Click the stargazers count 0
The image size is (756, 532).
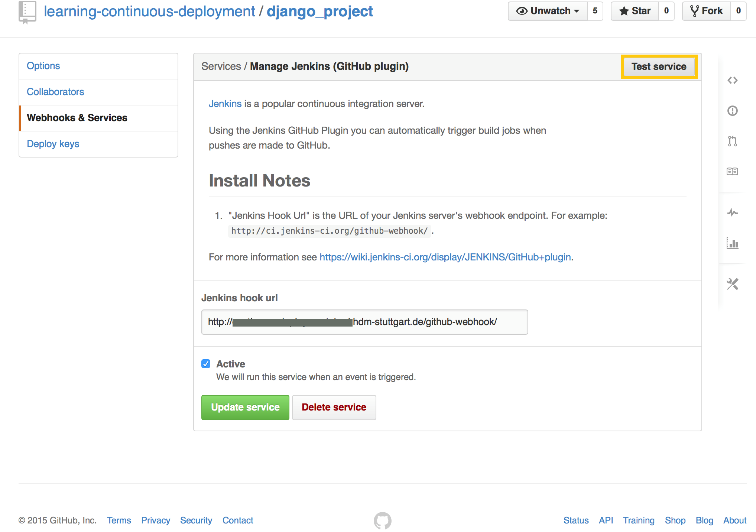coord(666,11)
